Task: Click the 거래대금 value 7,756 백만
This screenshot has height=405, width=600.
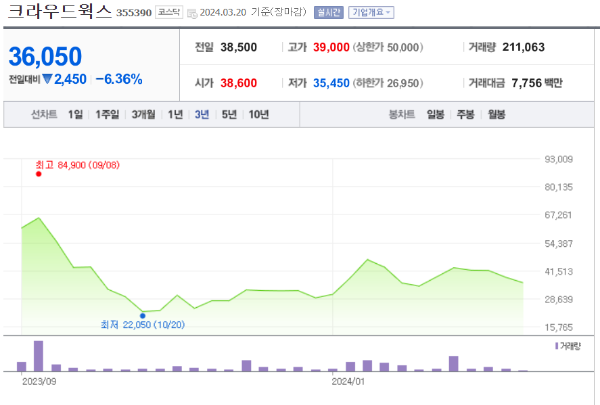Action: coord(537,83)
